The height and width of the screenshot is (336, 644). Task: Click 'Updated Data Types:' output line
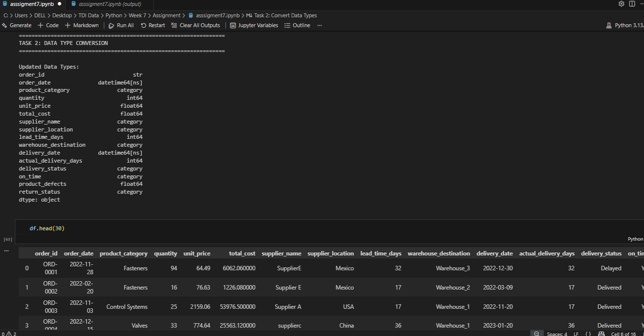point(49,67)
